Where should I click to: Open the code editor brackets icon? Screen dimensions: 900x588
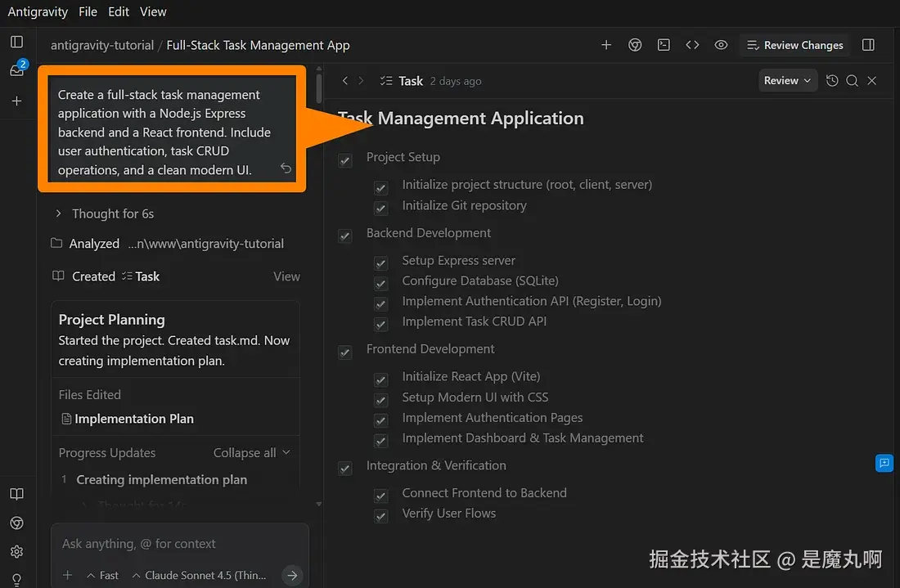pos(692,45)
